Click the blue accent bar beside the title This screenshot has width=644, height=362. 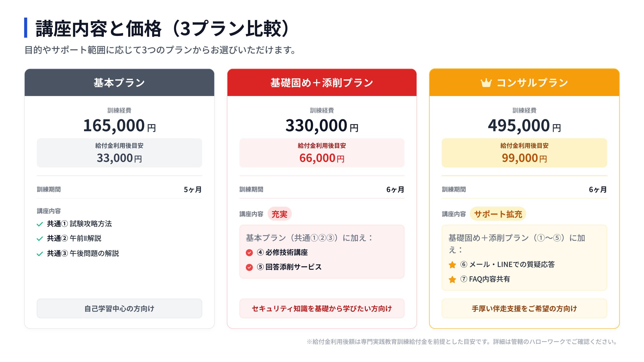(x=26, y=28)
